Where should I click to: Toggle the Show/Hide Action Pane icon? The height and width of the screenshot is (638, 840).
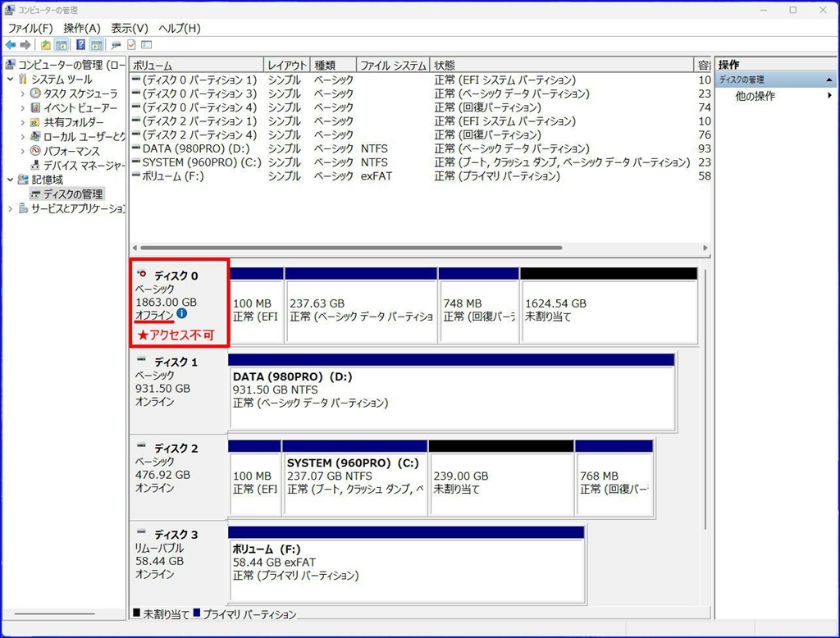96,45
